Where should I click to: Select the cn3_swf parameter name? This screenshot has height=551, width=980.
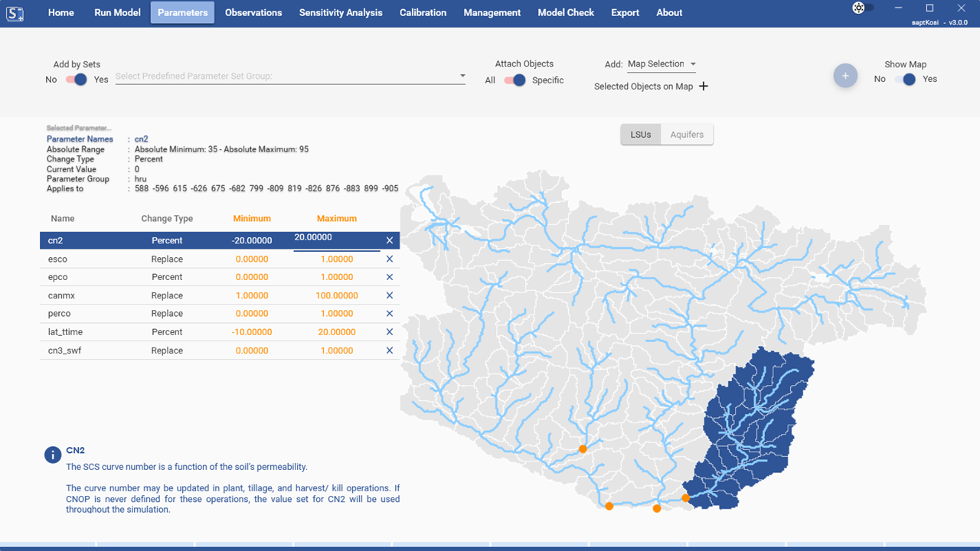coord(65,350)
